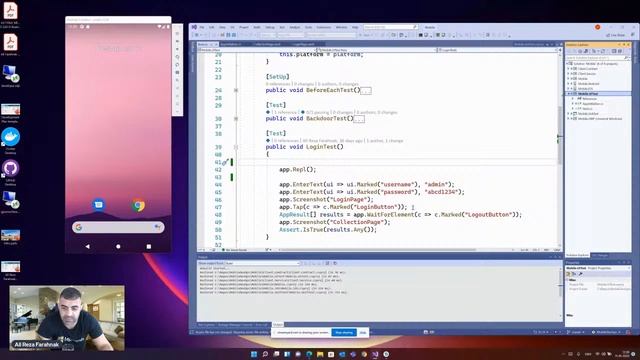Image resolution: width=640 pixels, height=360 pixels.
Task: Search in the Solution Explorer search field
Action: click(x=598, y=58)
